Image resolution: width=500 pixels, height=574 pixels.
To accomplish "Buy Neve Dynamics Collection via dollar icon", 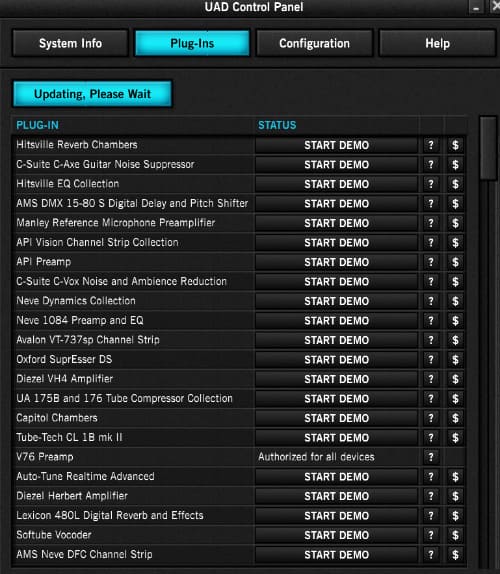I will coord(455,301).
